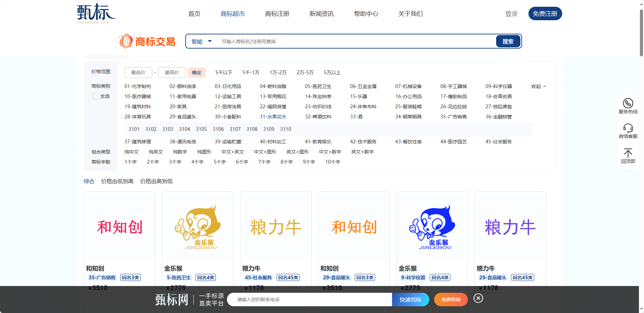The image size is (644, 313).
Task: Click the 甄标 site logo
Action: tap(96, 13)
